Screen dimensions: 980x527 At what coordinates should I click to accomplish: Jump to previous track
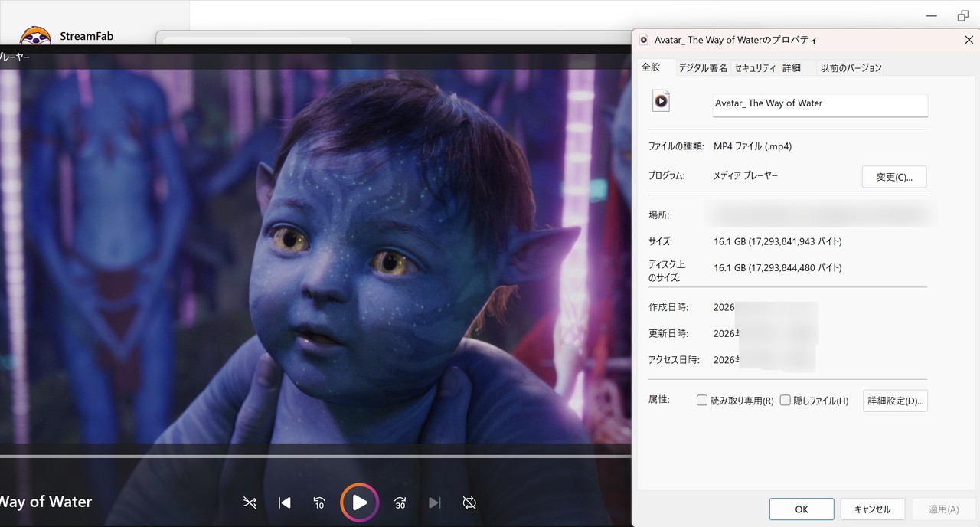coord(284,502)
